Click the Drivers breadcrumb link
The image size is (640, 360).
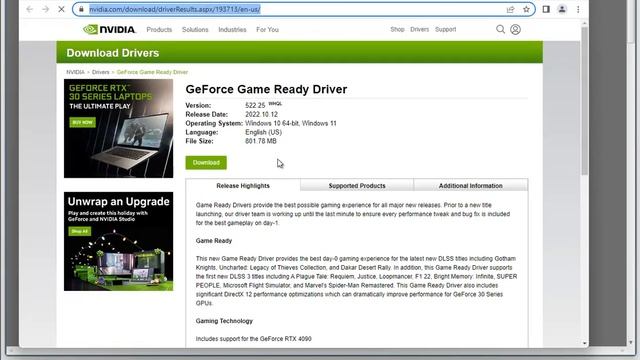point(100,72)
